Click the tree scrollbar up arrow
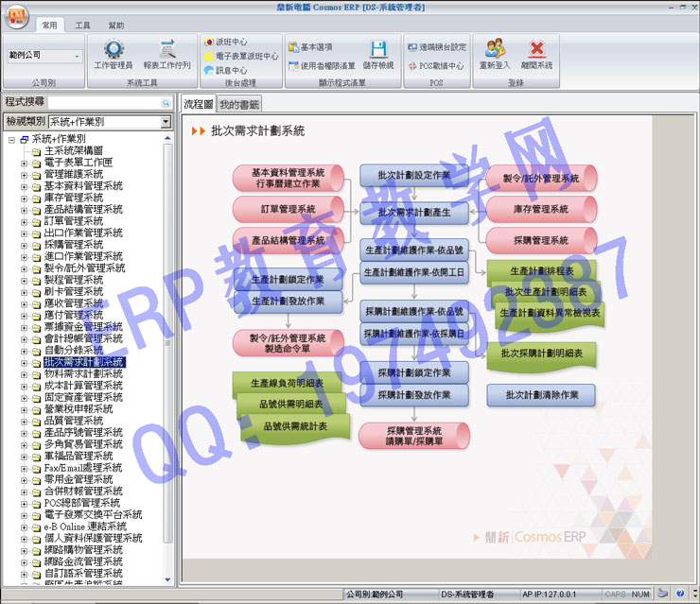The width and height of the screenshot is (700, 604). [167, 139]
